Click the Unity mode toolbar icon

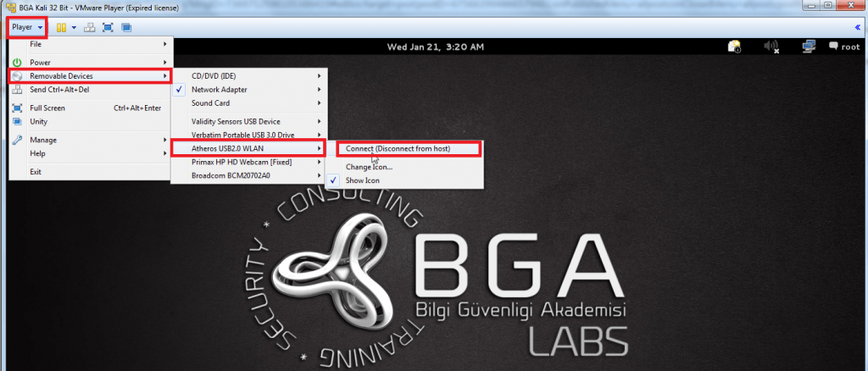click(126, 27)
